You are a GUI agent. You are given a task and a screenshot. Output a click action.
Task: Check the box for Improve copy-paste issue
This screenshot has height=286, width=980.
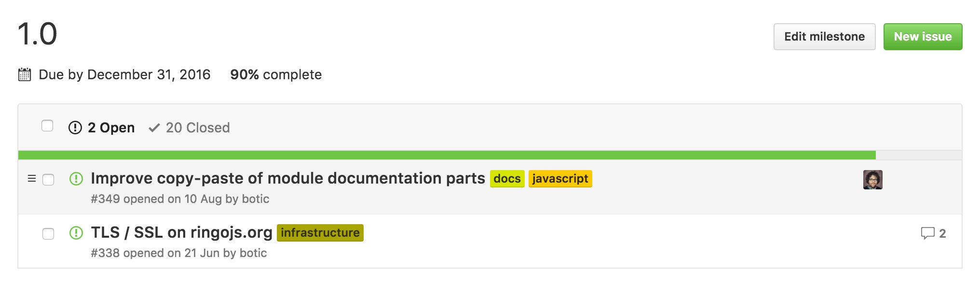48,180
